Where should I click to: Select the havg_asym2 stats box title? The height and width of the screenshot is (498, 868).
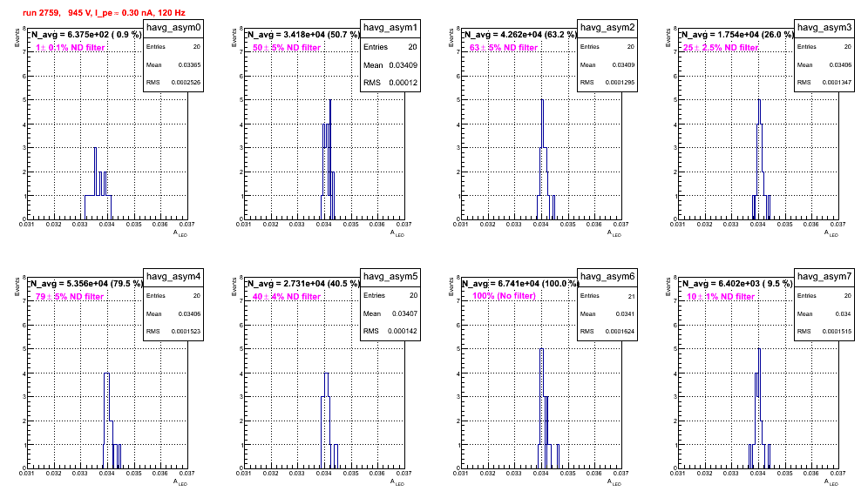(607, 27)
